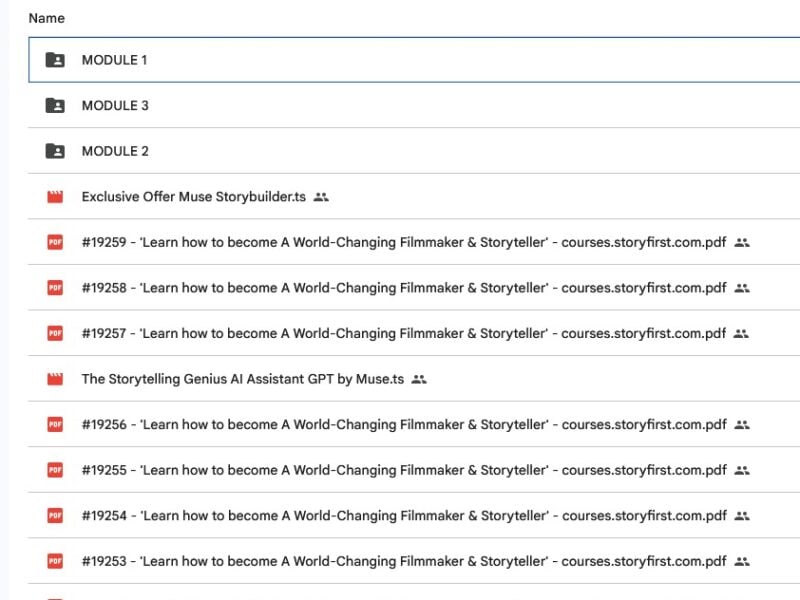Click the PDF icon for file #19255
The height and width of the screenshot is (600, 800).
coord(55,470)
